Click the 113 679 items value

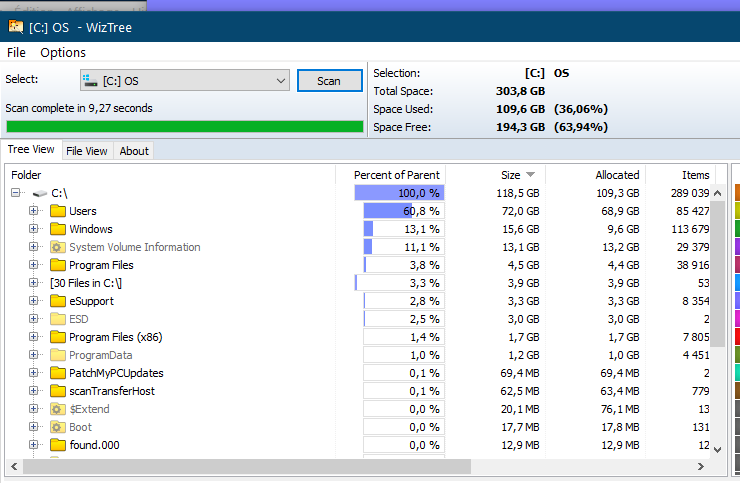coord(690,229)
